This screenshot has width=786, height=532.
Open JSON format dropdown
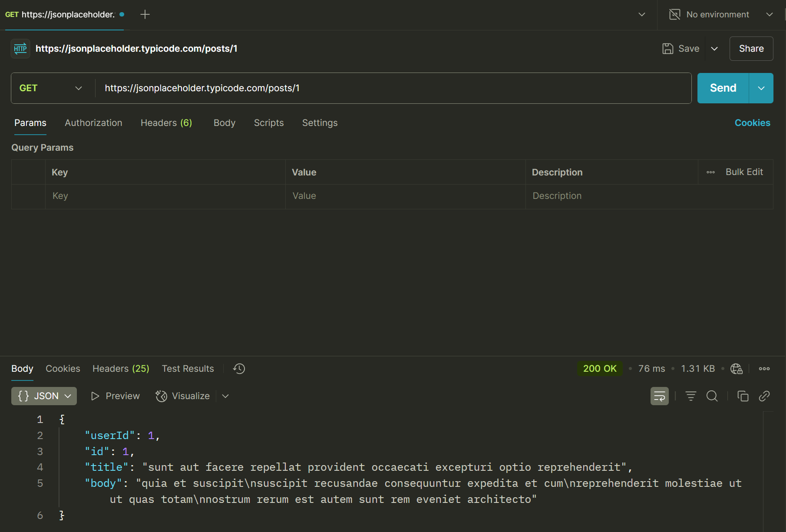(x=44, y=396)
